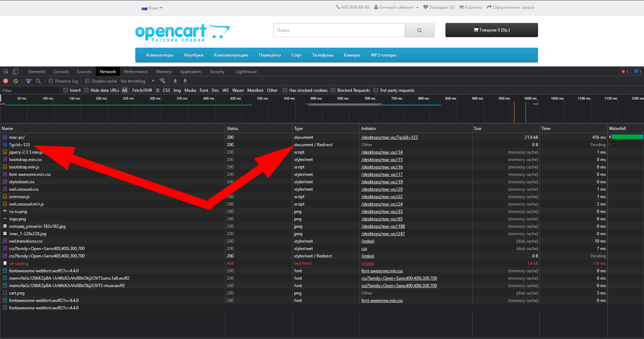Toggle device toolbar icon
Screen dimensions: 644x339
pos(15,71)
